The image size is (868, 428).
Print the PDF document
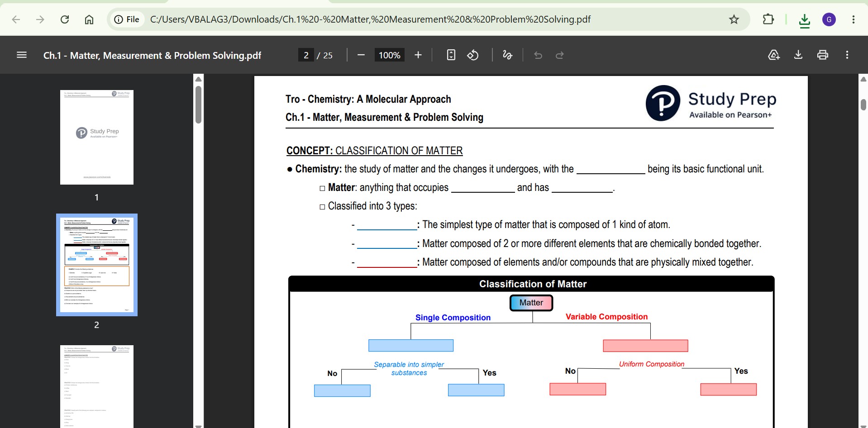823,55
